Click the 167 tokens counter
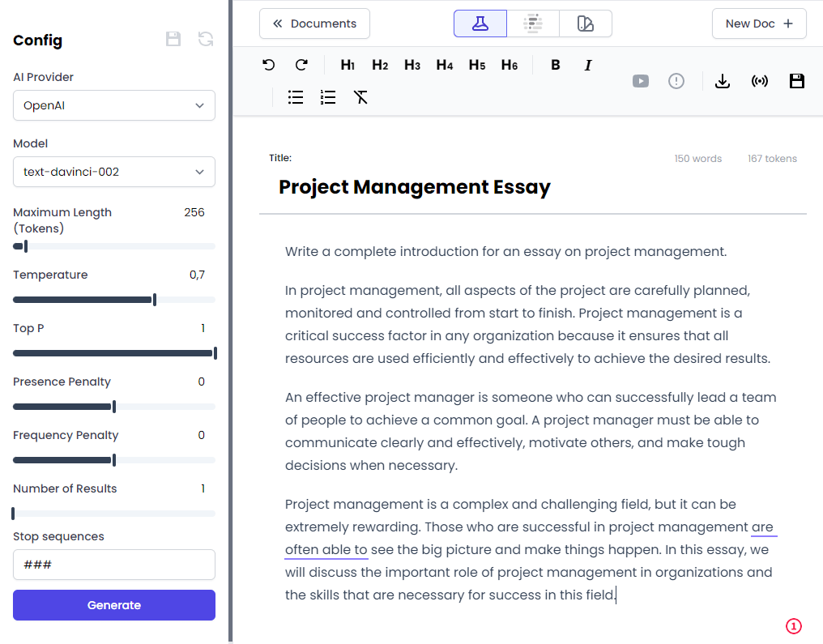 coord(772,159)
